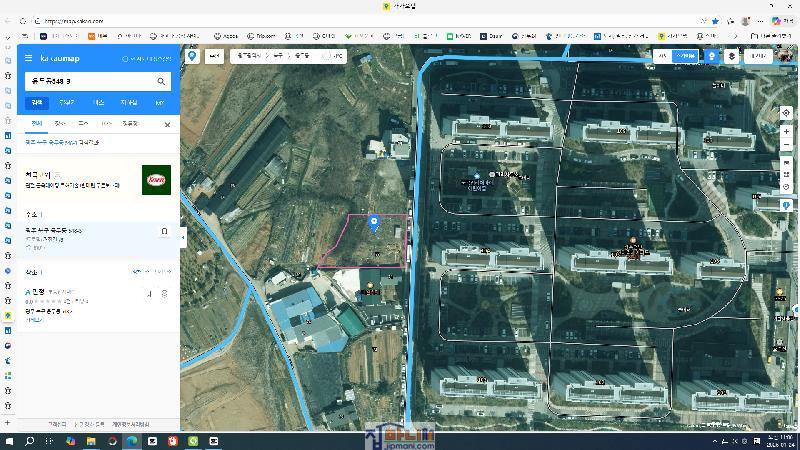Click the search query input field
The image size is (800, 450).
click(88, 81)
